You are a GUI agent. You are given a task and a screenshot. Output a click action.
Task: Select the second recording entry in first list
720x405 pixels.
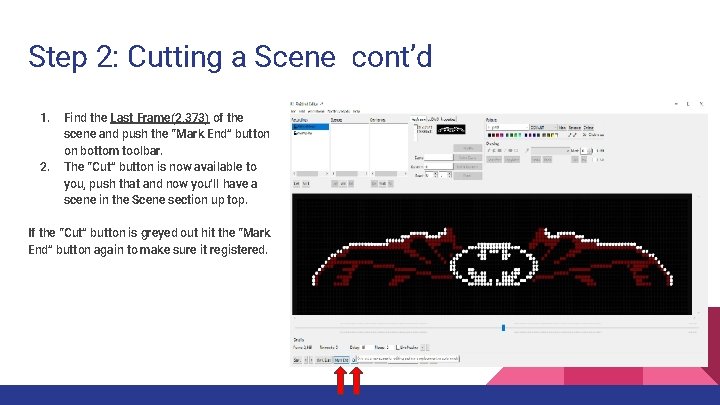304,133
